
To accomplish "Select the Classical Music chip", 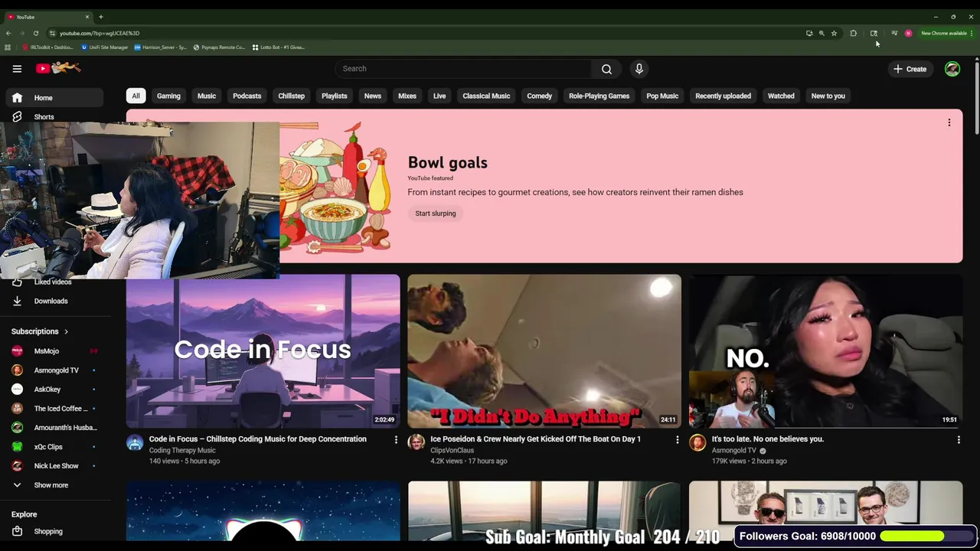I will coord(486,96).
